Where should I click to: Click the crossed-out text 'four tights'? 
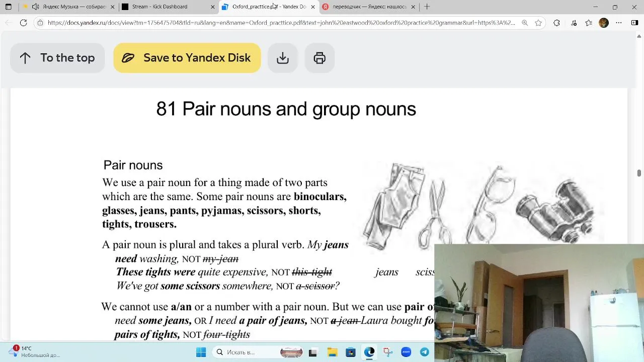[x=226, y=334]
